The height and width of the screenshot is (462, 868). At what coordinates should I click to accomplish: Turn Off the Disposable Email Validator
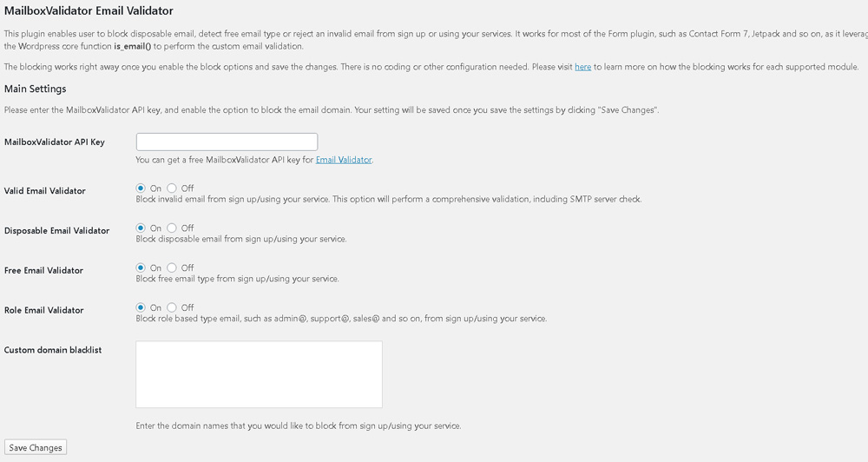point(172,228)
